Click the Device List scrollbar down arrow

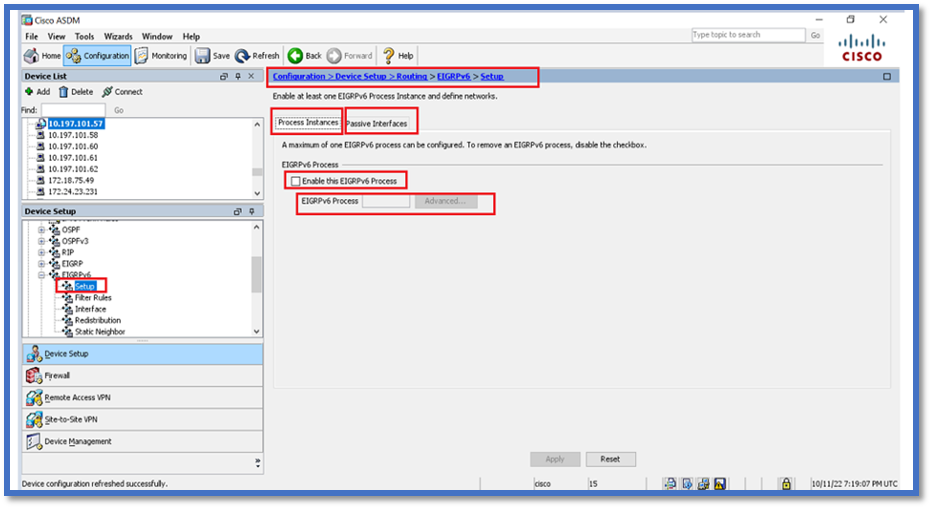pyautogui.click(x=257, y=194)
